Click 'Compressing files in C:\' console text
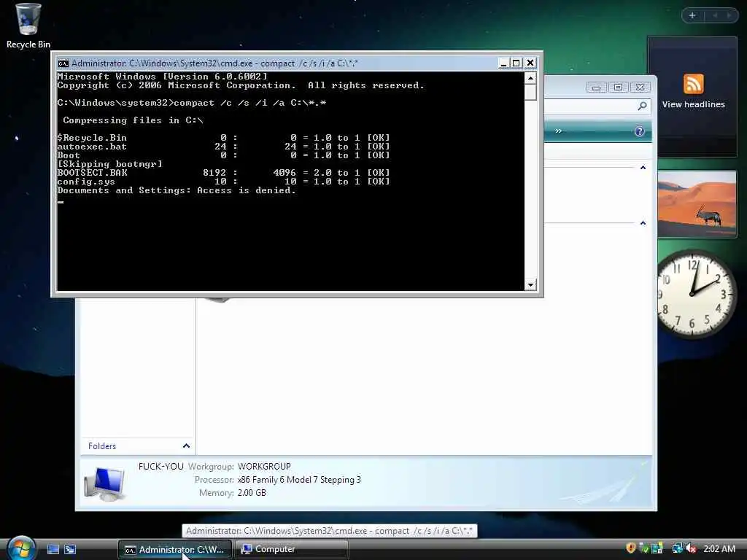747x560 pixels. (x=133, y=120)
